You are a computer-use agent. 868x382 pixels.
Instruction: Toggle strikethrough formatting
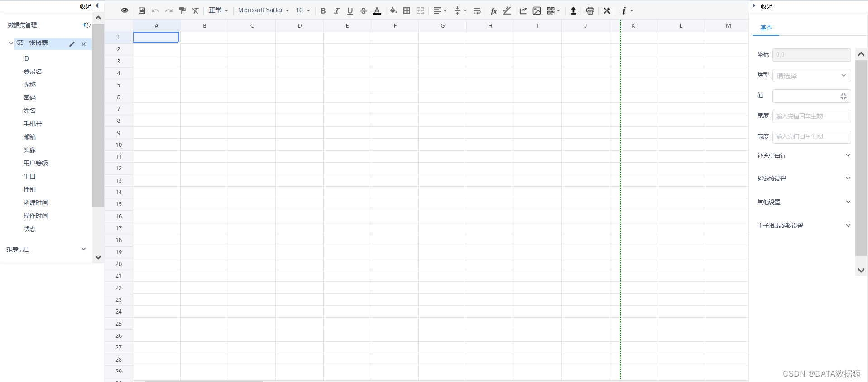tap(364, 10)
